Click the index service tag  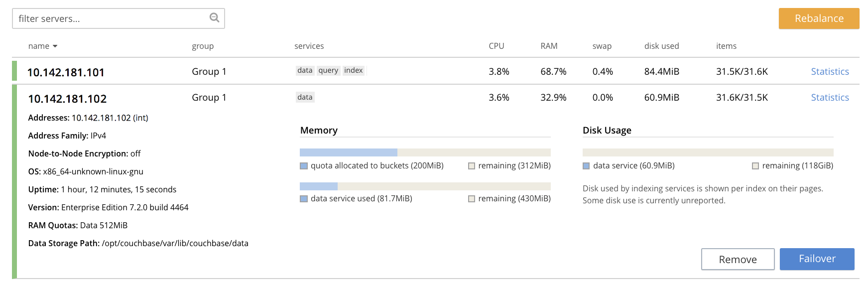pyautogui.click(x=354, y=70)
